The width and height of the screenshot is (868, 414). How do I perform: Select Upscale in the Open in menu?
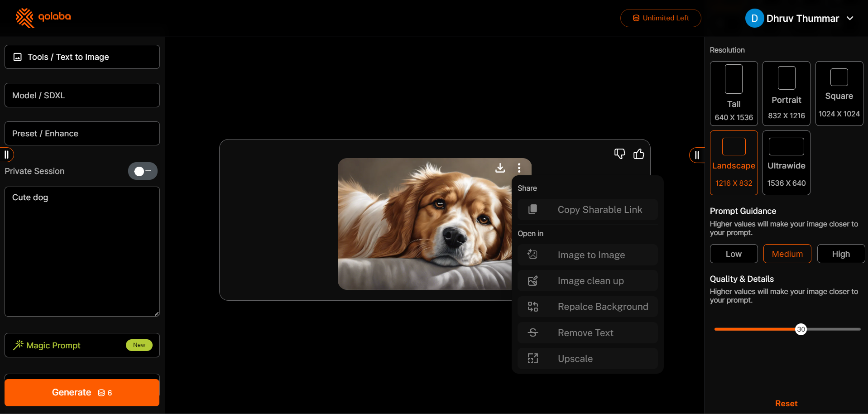point(587,359)
